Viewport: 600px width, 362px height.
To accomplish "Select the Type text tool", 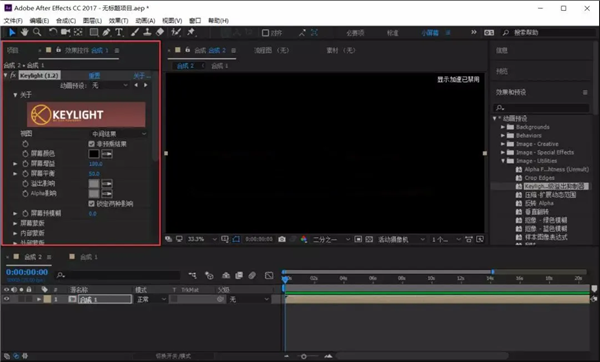I will pos(119,33).
